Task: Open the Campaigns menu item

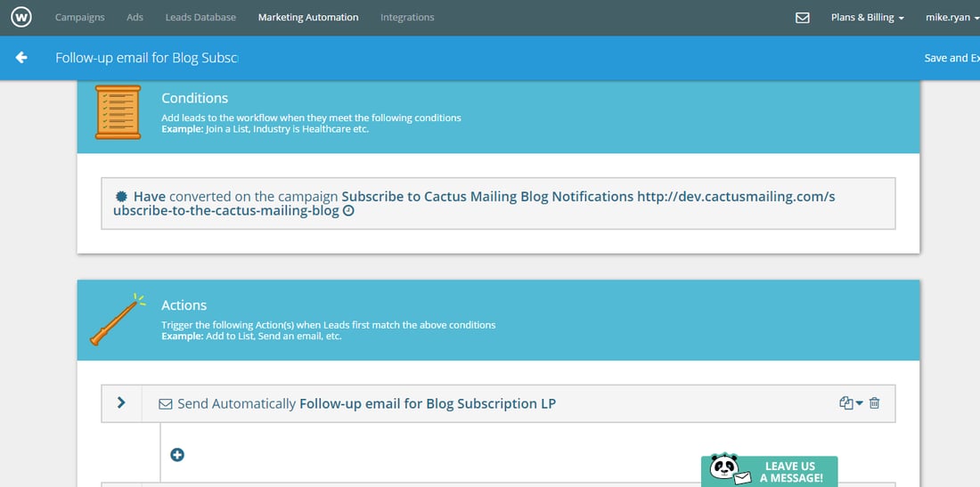Action: point(80,18)
